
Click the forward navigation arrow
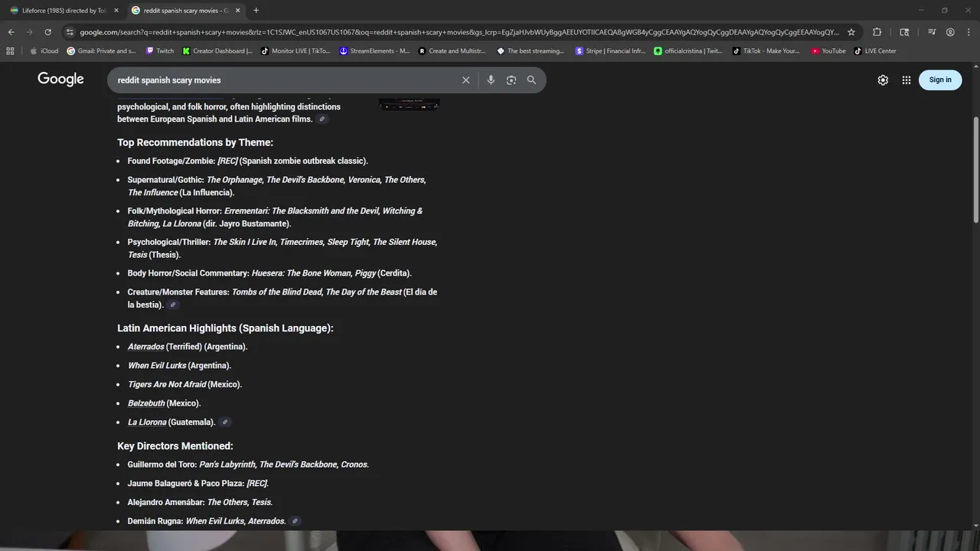pos(29,32)
